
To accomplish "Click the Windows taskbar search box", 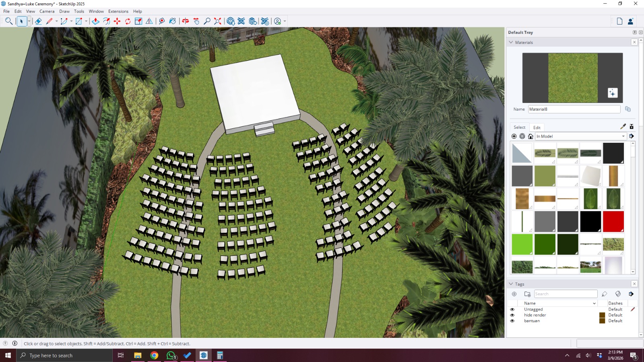I will (64, 356).
